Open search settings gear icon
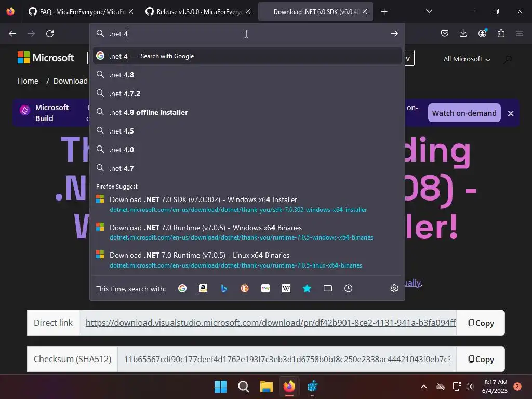Image resolution: width=532 pixels, height=399 pixels. (x=394, y=288)
